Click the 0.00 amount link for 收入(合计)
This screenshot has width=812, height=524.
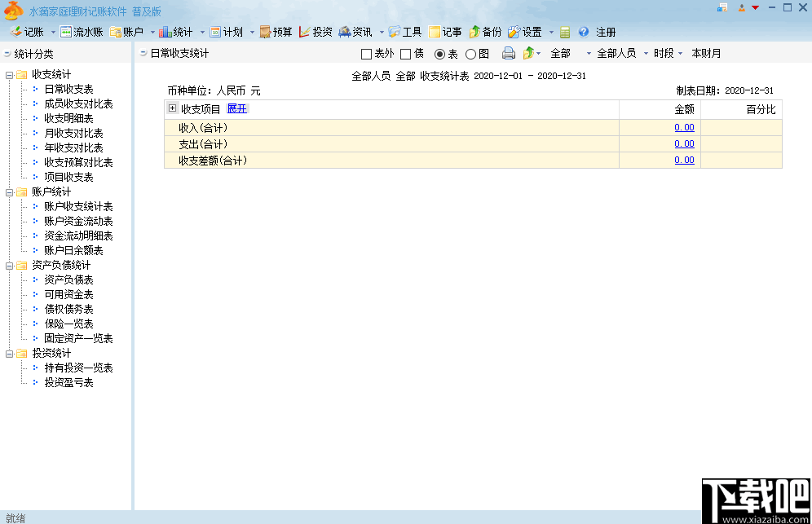[683, 126]
